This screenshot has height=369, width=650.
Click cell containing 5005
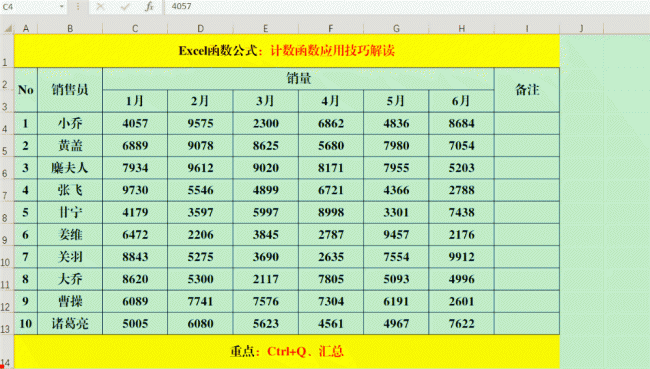[135, 324]
